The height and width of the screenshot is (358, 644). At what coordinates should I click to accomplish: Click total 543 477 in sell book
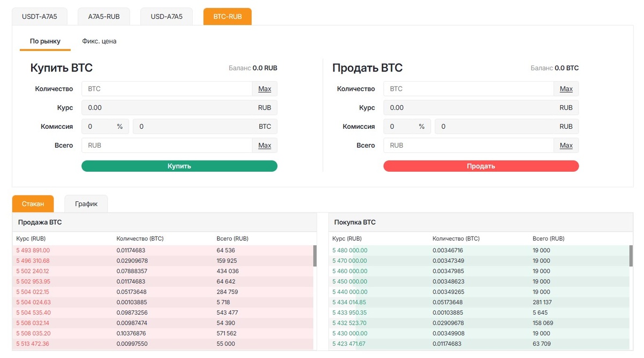pyautogui.click(x=227, y=312)
